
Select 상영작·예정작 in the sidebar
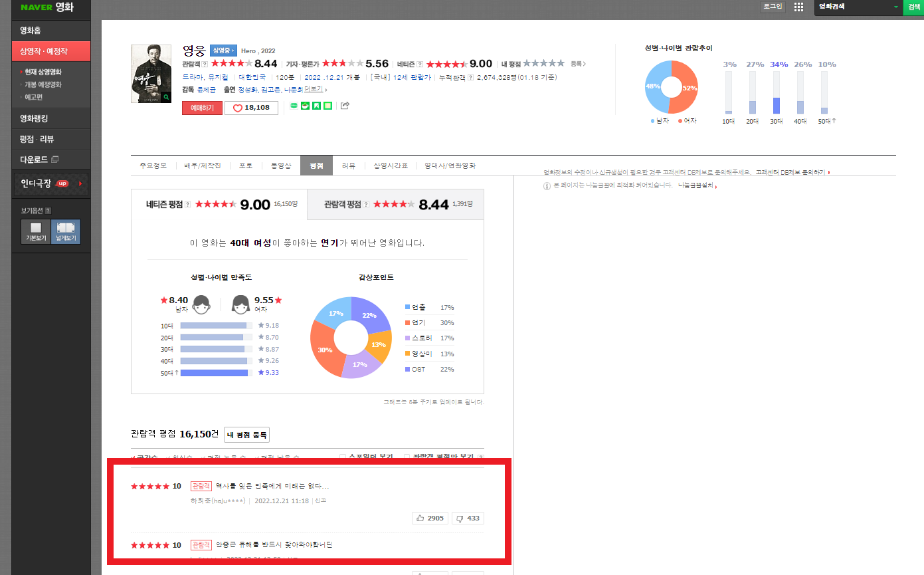pos(50,51)
